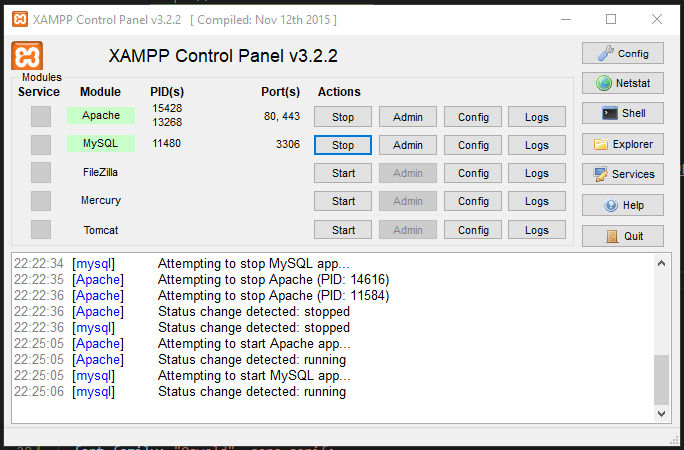Image resolution: width=684 pixels, height=450 pixels.
Task: Open Explorer folder button
Action: tap(622, 144)
